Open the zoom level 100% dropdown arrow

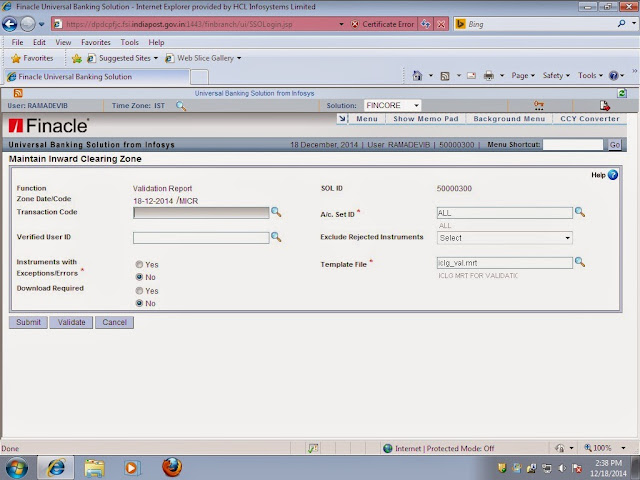(623, 448)
